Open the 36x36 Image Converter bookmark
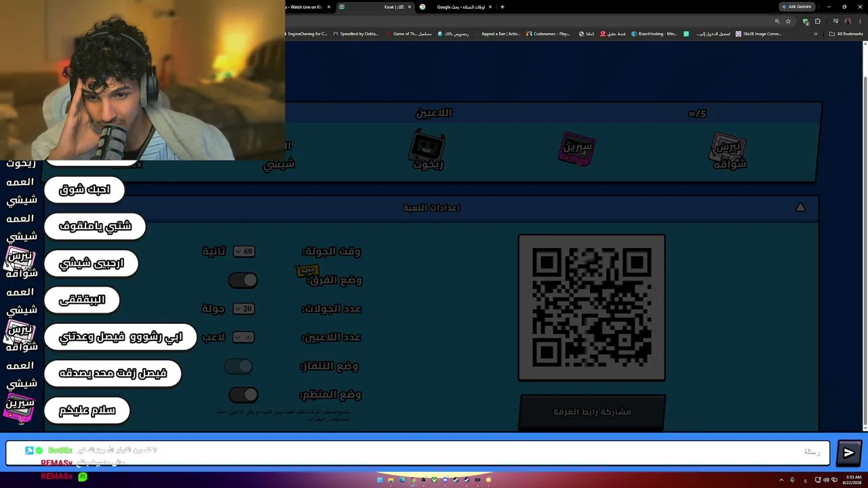The image size is (868, 488). (x=759, y=34)
